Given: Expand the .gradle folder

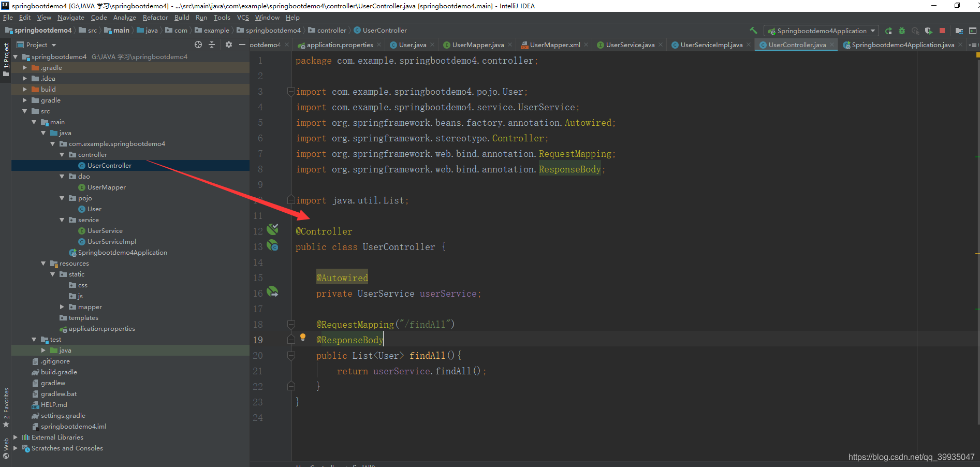Looking at the screenshot, I should click(24, 68).
